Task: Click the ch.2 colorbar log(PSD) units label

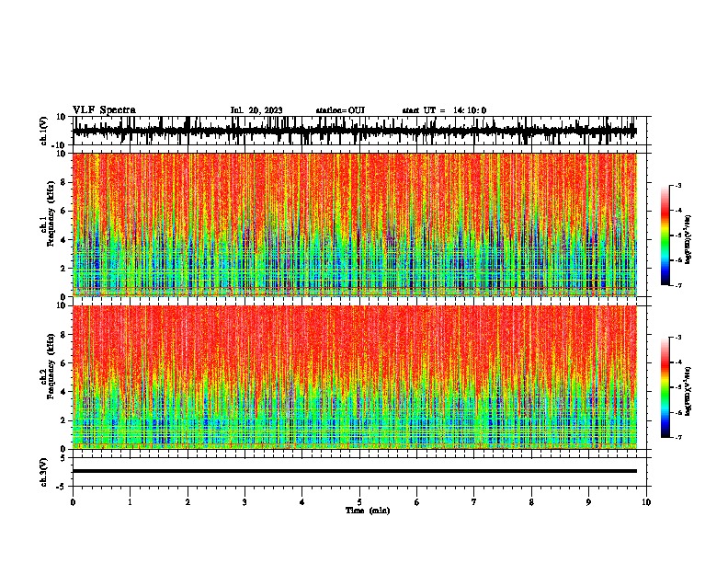Action: pyautogui.click(x=688, y=392)
